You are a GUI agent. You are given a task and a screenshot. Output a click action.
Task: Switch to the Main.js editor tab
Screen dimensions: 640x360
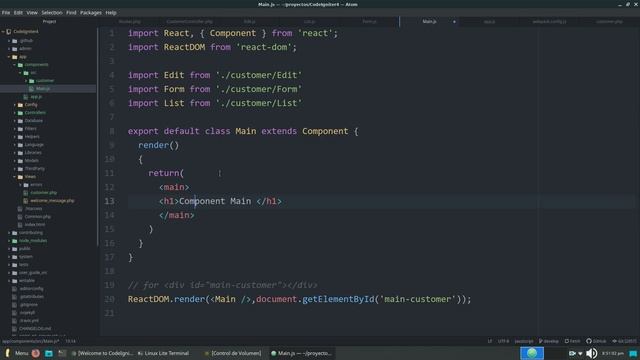coord(429,21)
